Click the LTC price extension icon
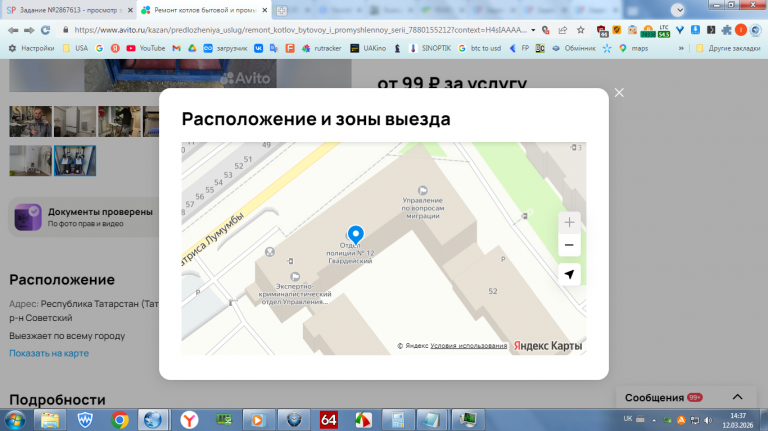Viewport: 768px width, 431px height. (x=664, y=30)
